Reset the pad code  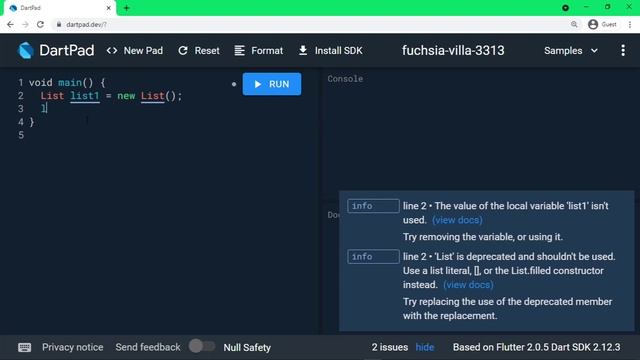point(199,51)
